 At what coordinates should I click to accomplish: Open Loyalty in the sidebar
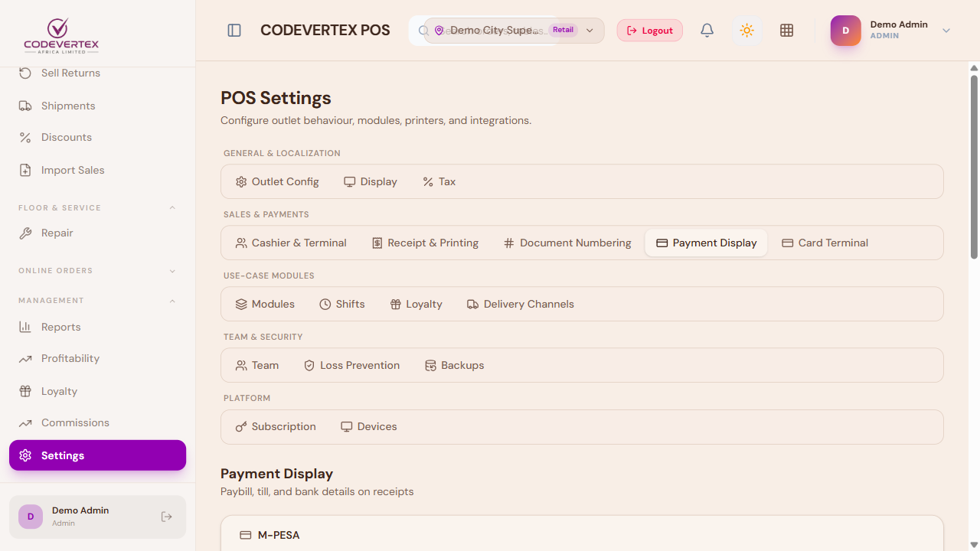pos(97,391)
